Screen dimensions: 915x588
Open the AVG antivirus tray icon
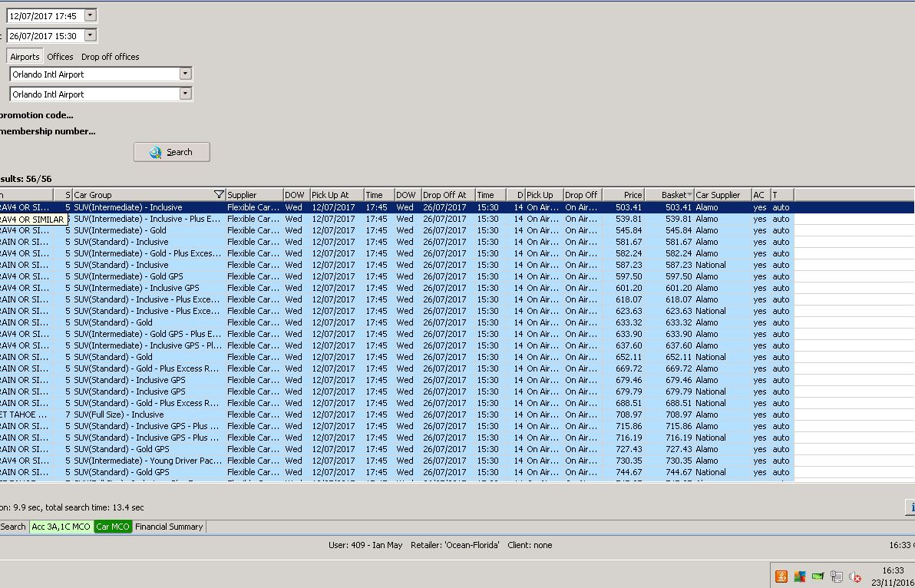tap(799, 576)
